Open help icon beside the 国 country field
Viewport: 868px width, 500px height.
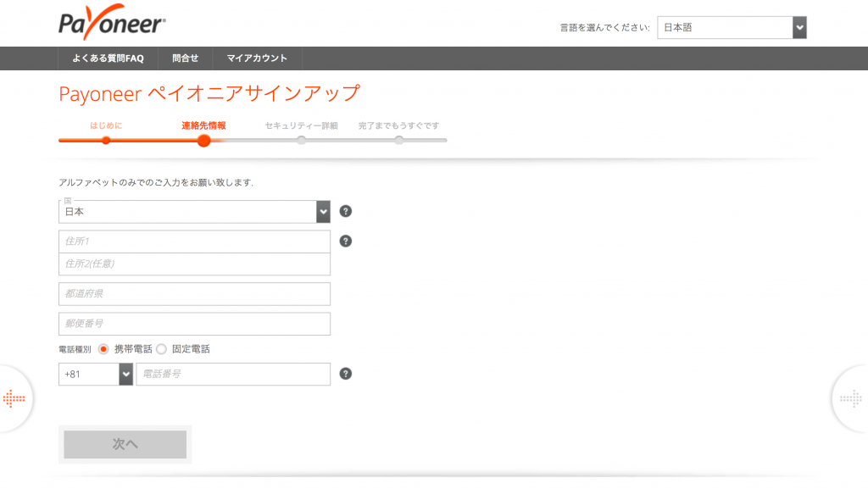(x=346, y=212)
